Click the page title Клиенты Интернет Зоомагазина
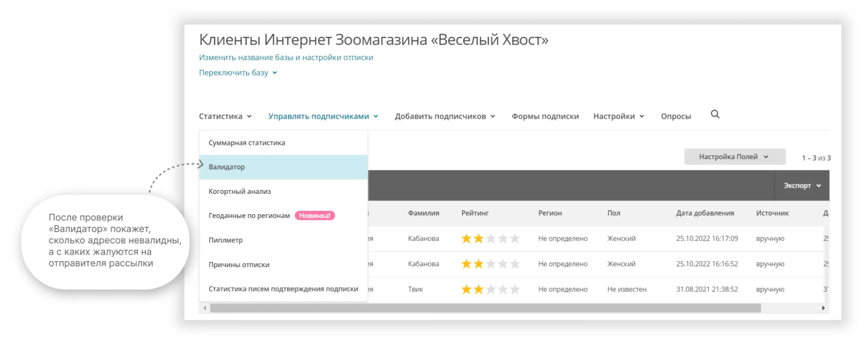Screen dimensions: 868x342 point(373,40)
